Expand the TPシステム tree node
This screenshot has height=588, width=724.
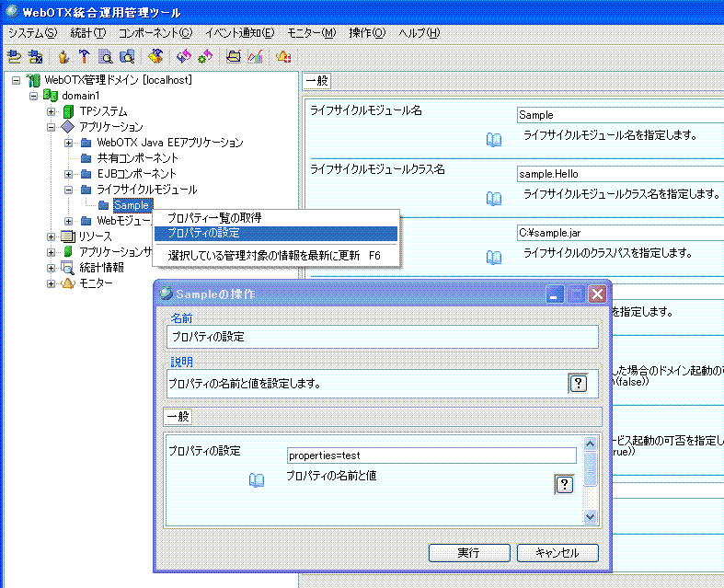[52, 111]
